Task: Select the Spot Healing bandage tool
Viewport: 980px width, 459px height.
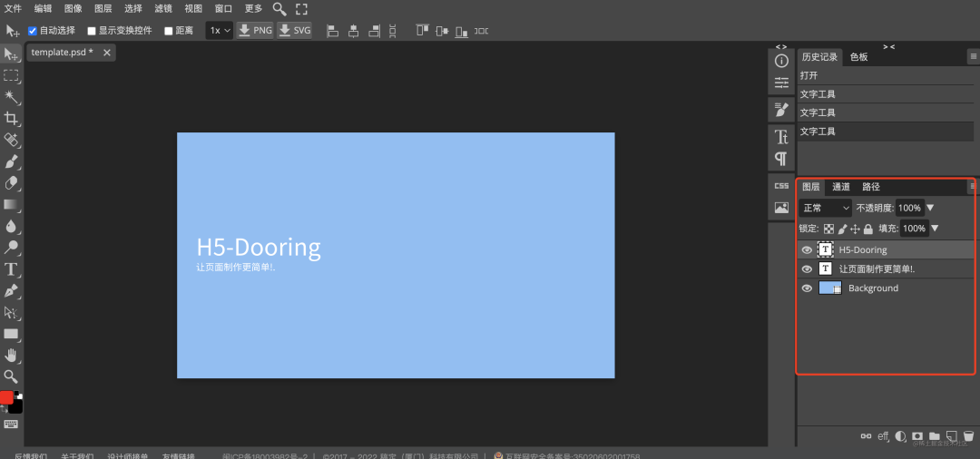Action: (11, 140)
